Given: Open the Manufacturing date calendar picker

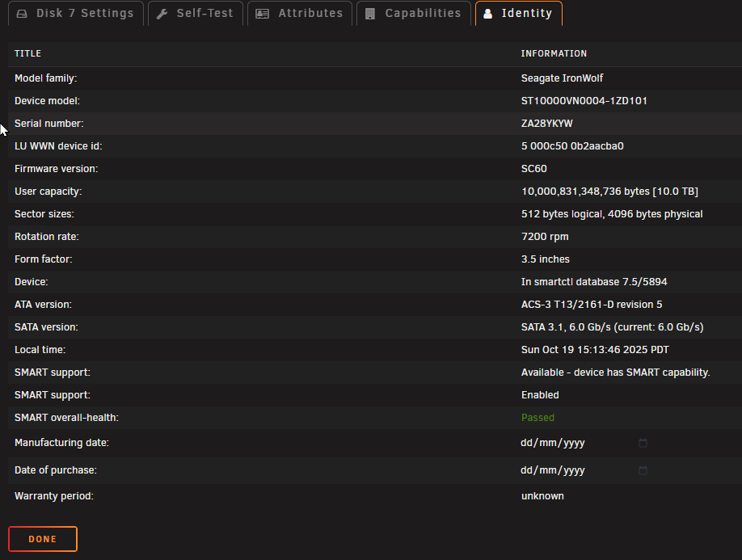Looking at the screenshot, I should tap(643, 443).
